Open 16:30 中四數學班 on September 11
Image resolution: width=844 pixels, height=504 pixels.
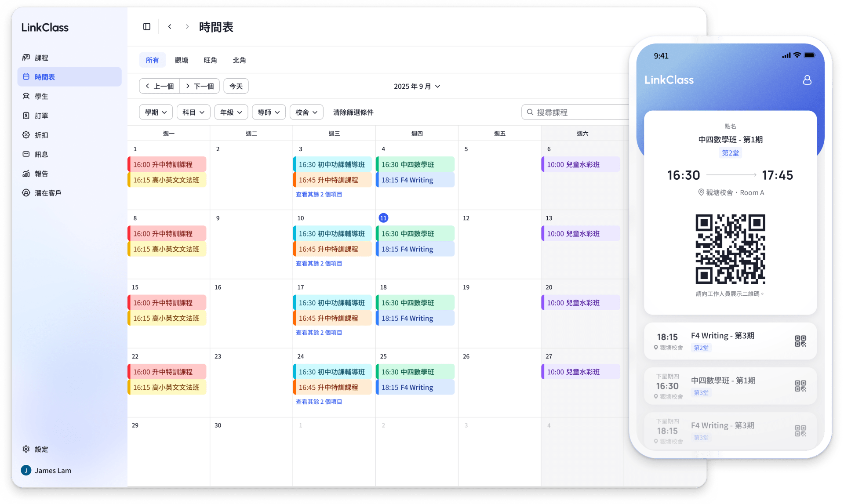[415, 233]
